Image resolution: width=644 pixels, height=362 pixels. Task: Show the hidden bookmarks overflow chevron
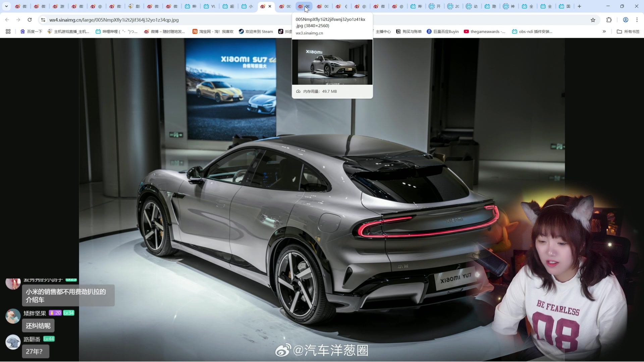coord(604,32)
